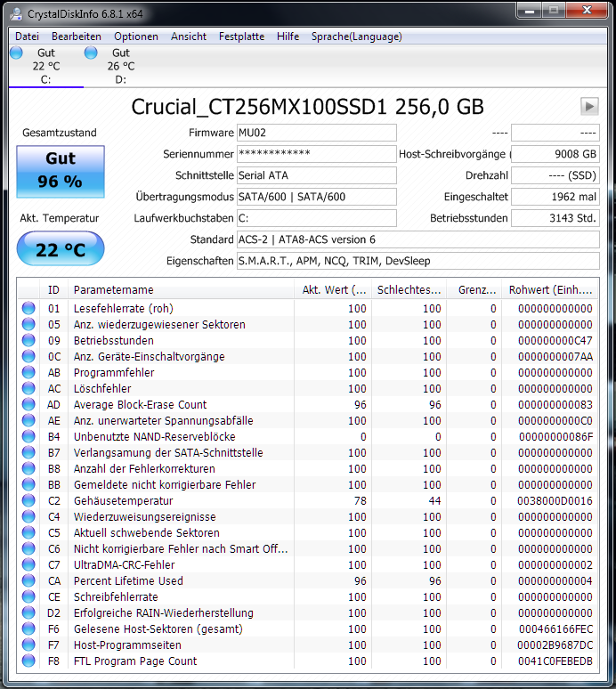Open the Hilfe menu
Image resolution: width=616 pixels, height=689 pixels.
pyautogui.click(x=288, y=36)
